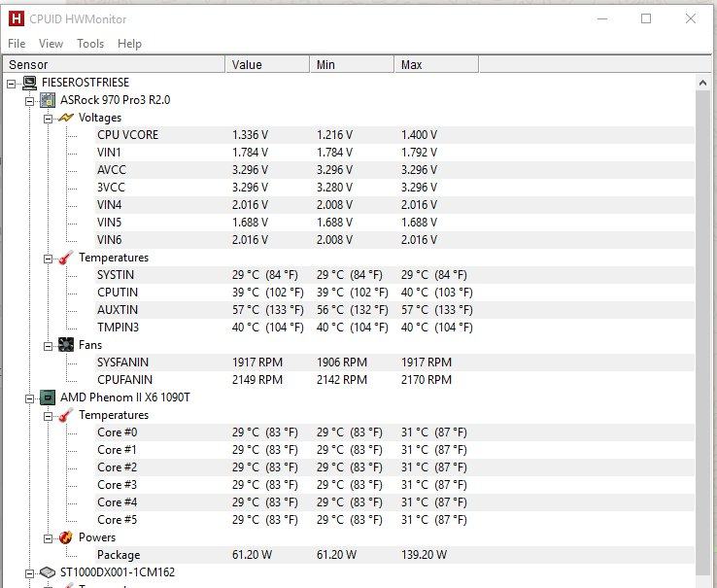Open the Tools menu
The image size is (717, 588).
90,44
